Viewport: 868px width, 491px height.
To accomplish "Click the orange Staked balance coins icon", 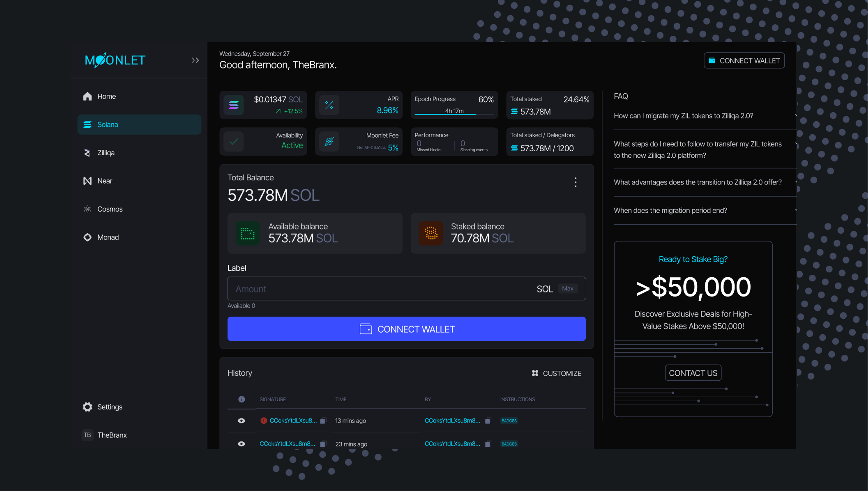I will click(431, 233).
